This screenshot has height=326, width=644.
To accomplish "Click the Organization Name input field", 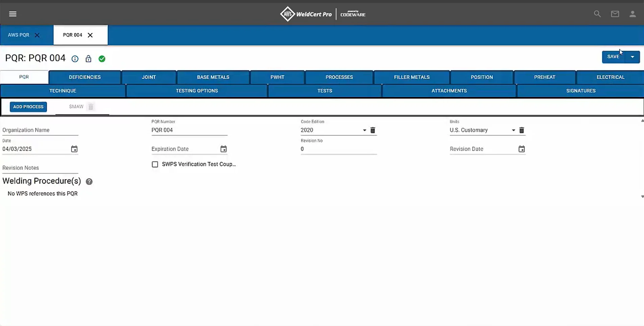I will (x=40, y=130).
